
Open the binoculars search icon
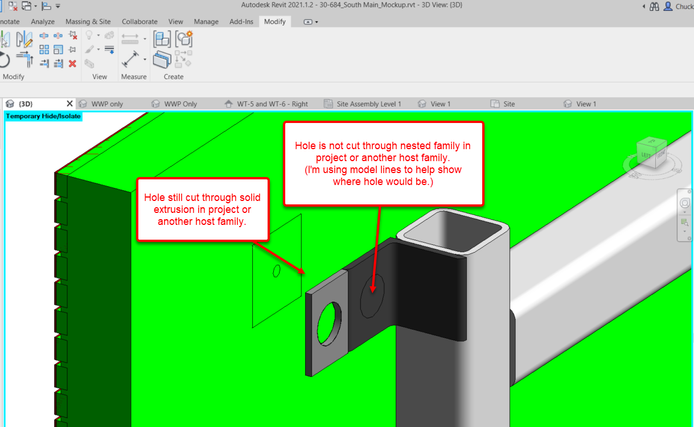(654, 6)
